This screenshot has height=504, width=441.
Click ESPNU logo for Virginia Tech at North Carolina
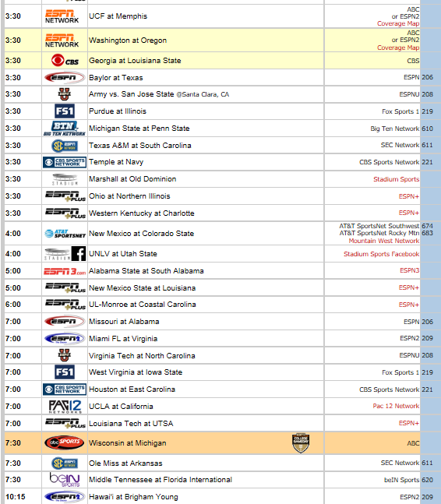[65, 355]
